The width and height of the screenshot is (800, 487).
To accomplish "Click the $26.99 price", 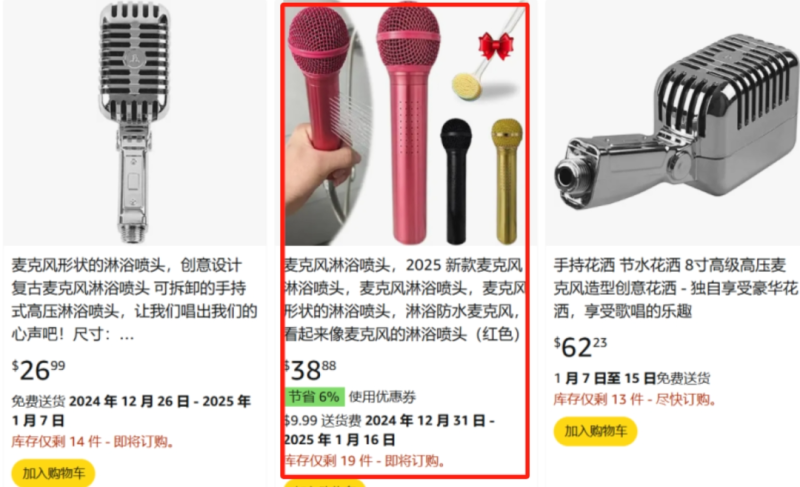I will pyautogui.click(x=38, y=370).
